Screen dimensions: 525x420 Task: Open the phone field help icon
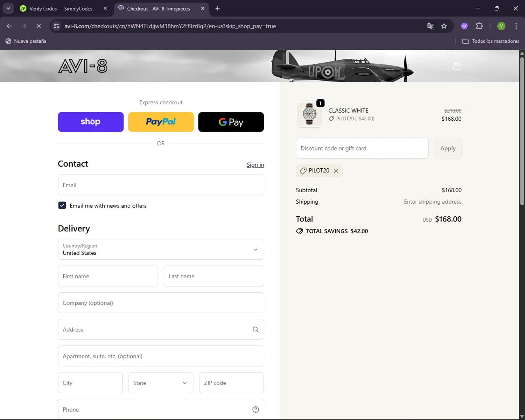(255, 409)
